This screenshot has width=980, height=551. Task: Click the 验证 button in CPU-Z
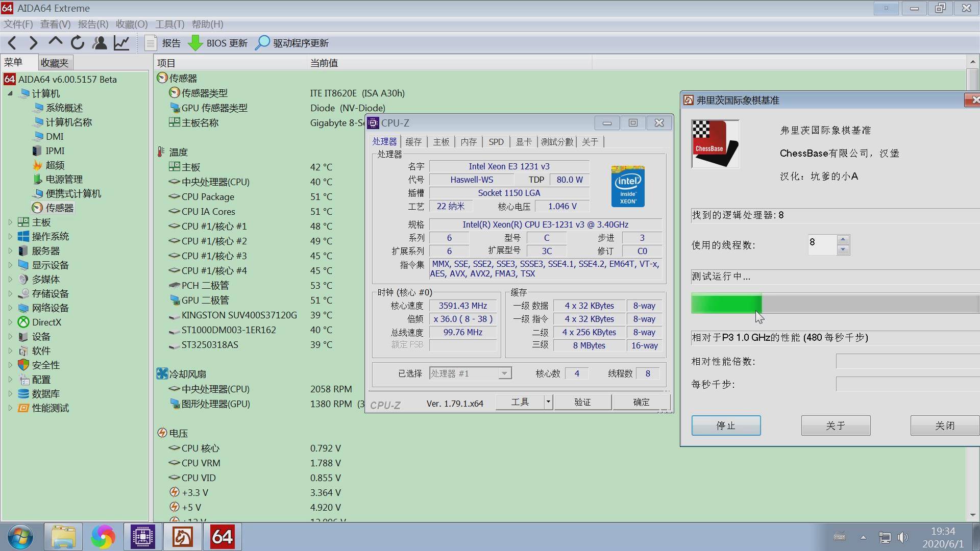[x=582, y=402]
